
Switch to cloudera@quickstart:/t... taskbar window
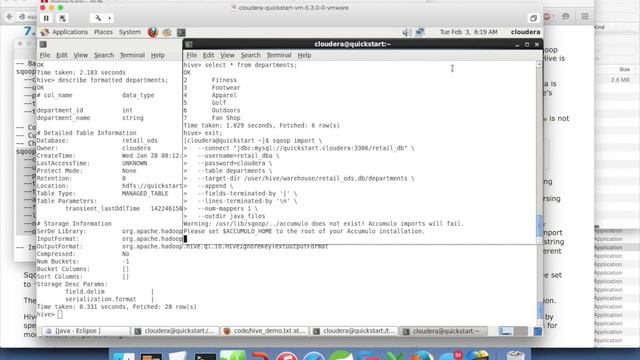point(354,331)
